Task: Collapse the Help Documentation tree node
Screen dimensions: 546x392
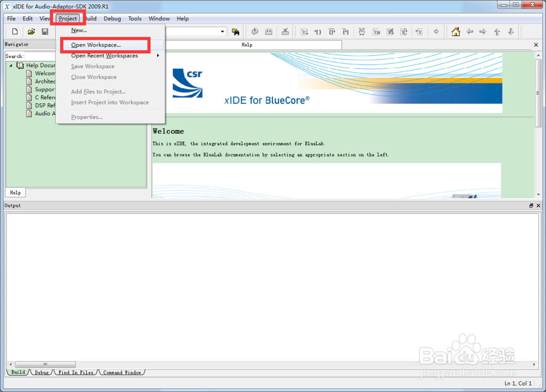Action: 11,66
